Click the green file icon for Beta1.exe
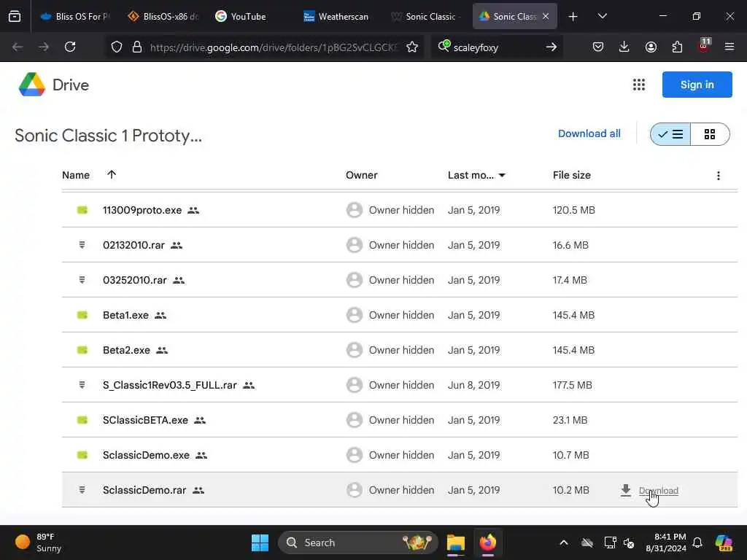 coord(82,315)
